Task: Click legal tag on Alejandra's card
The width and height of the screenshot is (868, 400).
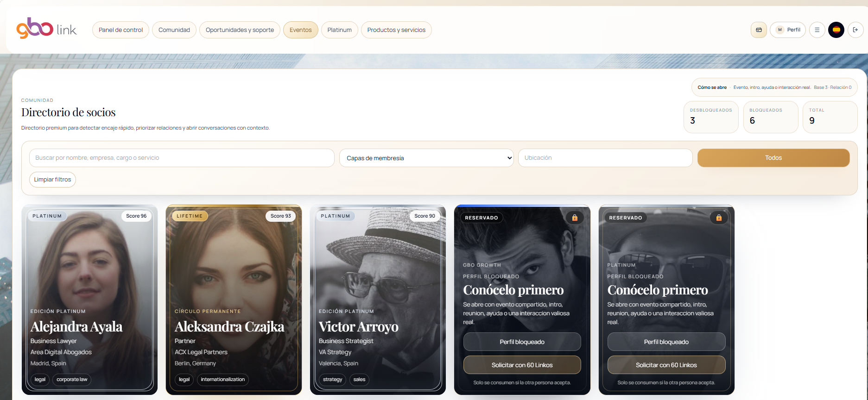Action: 40,380
